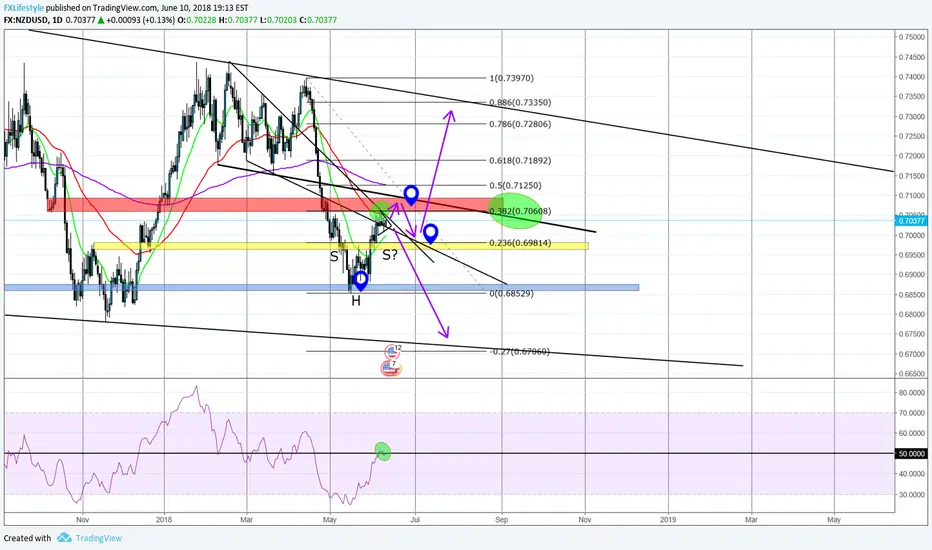
Task: Click the 0.66500 price axis label
Action: point(911,374)
